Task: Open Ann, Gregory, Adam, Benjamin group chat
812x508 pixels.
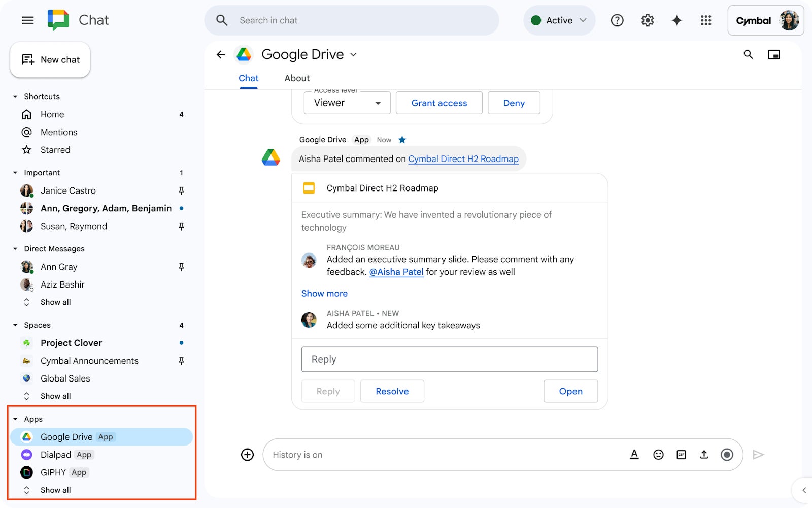Action: point(101,208)
